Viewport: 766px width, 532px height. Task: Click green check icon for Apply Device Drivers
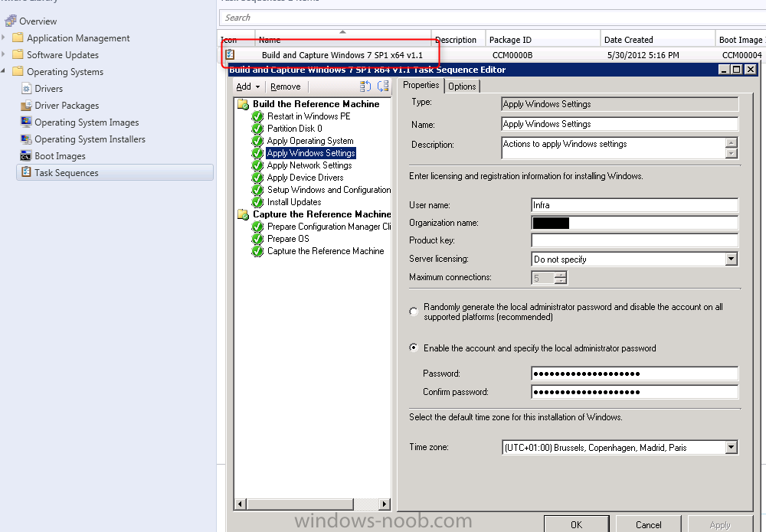(257, 177)
